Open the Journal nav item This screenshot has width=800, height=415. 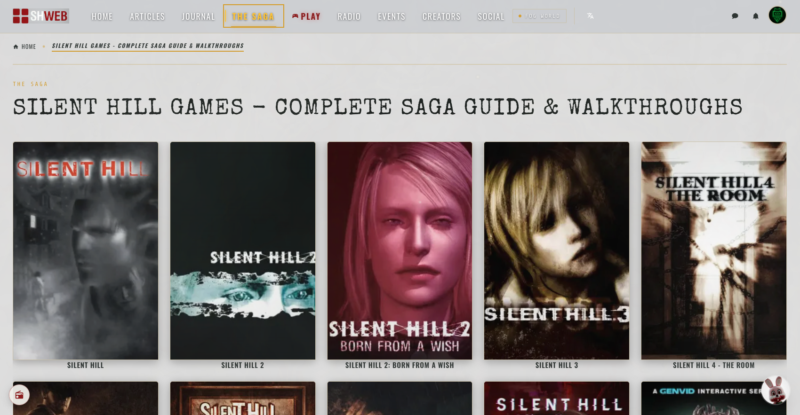198,16
